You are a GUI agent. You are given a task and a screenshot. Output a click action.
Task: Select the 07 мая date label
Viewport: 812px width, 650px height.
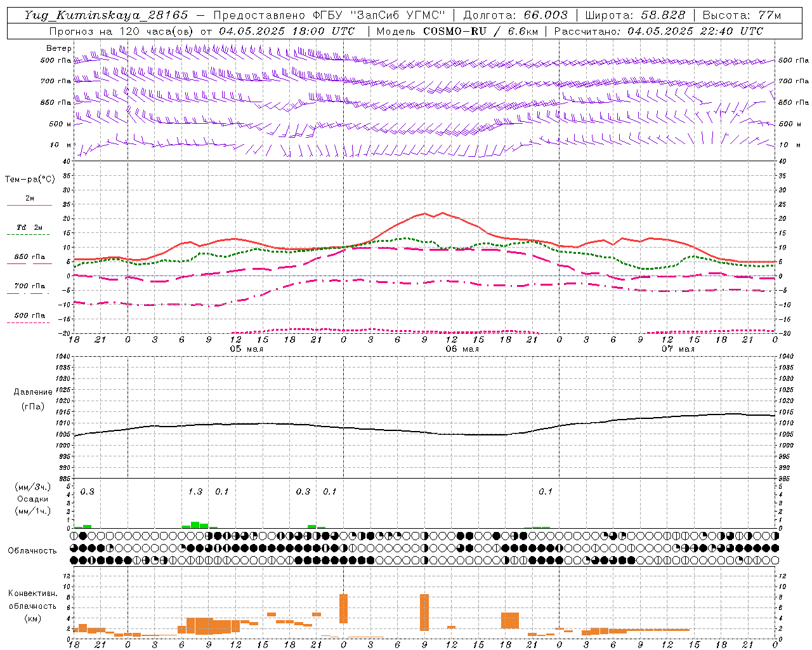coord(678,349)
